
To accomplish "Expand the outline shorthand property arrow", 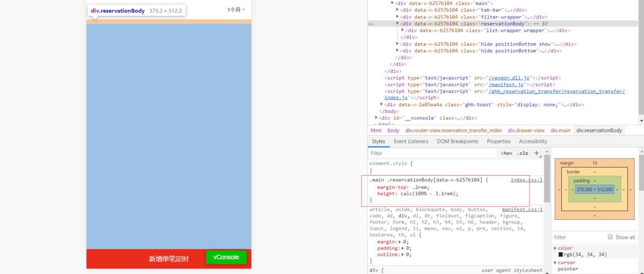I will [403, 255].
